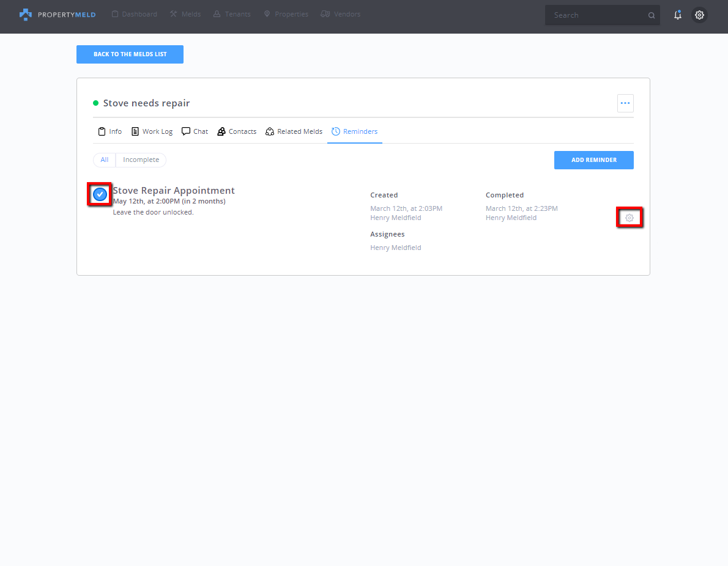Viewport: 728px width, 566px height.
Task: Open Melds in top navigation
Action: 185,14
